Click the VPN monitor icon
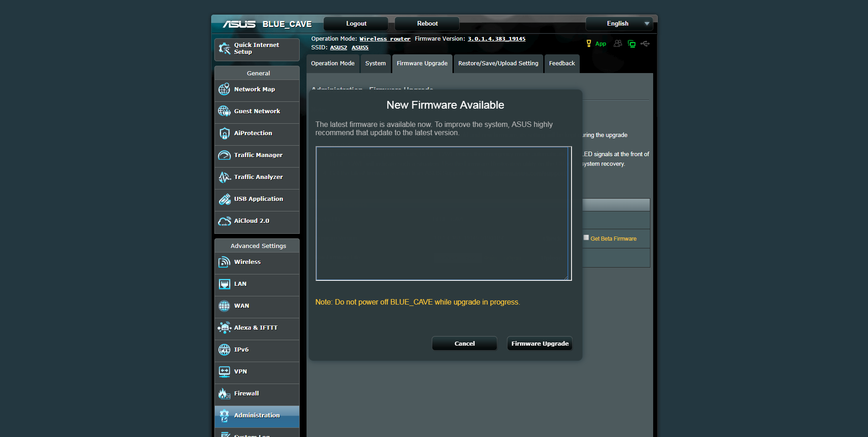868x437 pixels. [x=224, y=372]
